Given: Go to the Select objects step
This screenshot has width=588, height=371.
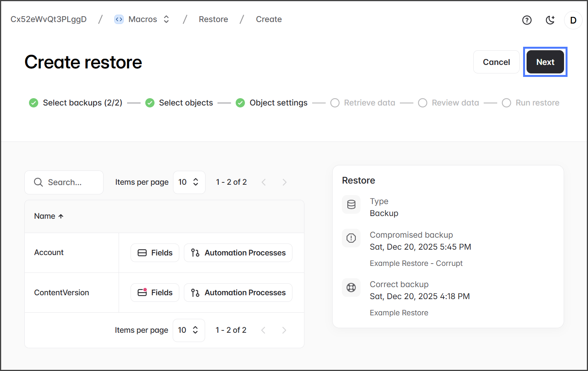Looking at the screenshot, I should tap(185, 103).
